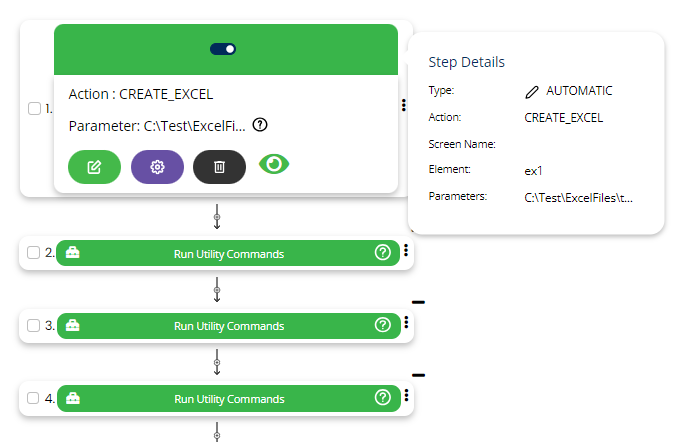Image resolution: width=675 pixels, height=442 pixels.
Task: Check the checkbox for step 1
Action: click(x=34, y=109)
